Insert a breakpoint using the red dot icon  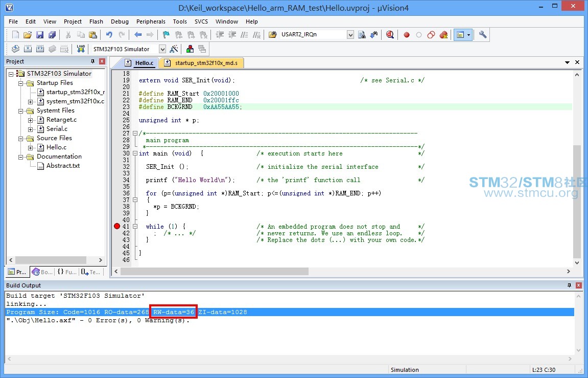(407, 35)
